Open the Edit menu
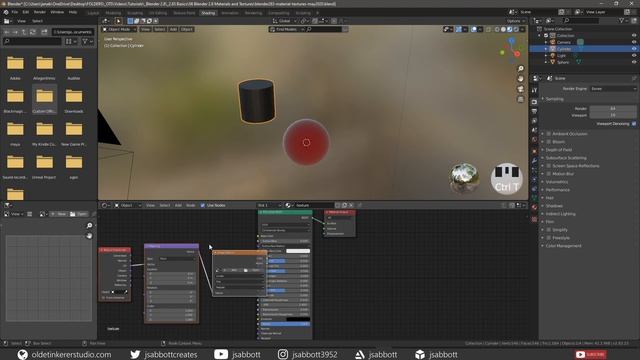This screenshot has width=640, height=360. (26, 12)
